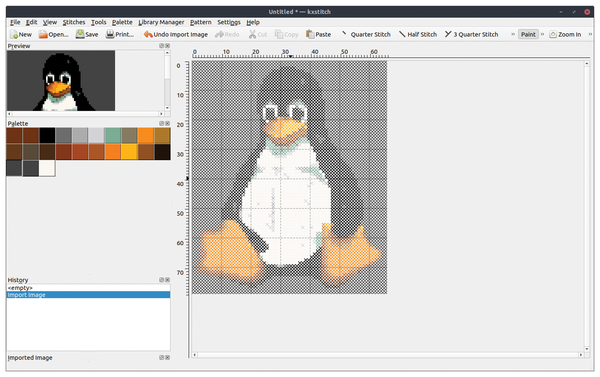Float the Palette panel

pyautogui.click(x=161, y=123)
